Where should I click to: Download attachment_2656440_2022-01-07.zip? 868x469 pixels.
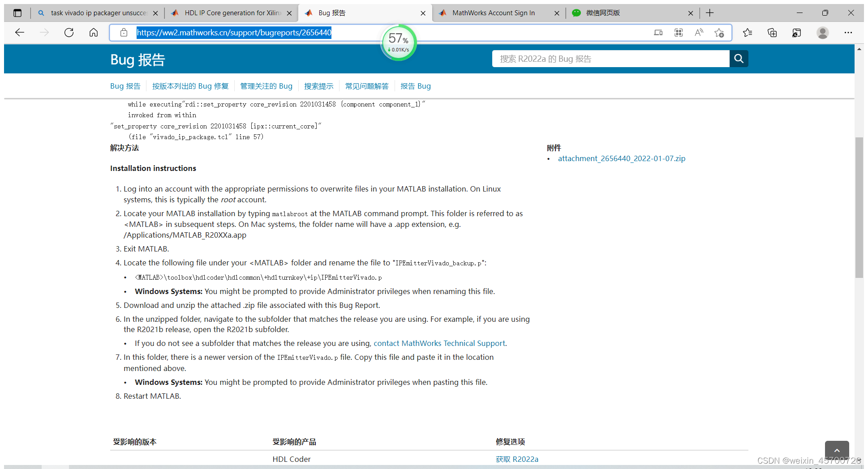point(622,158)
